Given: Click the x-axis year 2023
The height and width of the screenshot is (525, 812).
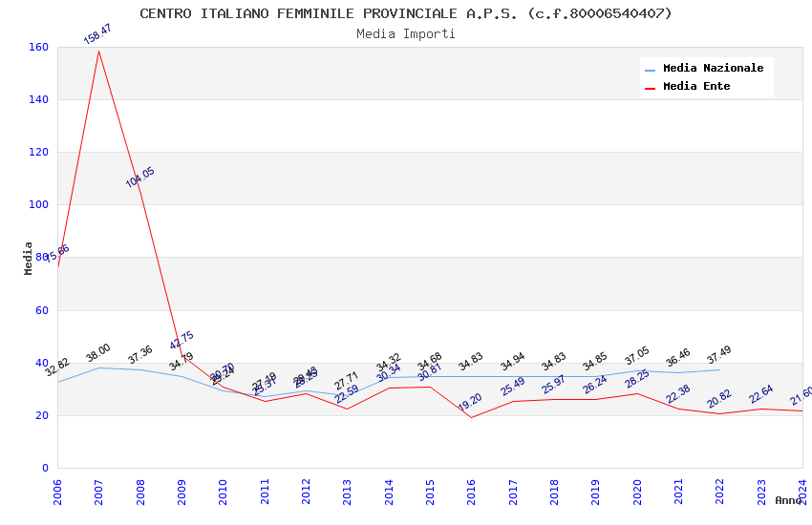Looking at the screenshot, I should tap(760, 492).
